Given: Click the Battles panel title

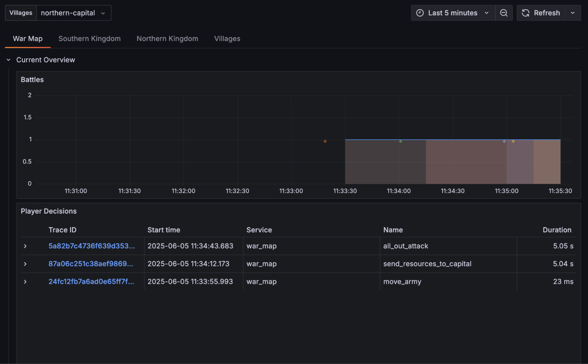Looking at the screenshot, I should pos(32,80).
